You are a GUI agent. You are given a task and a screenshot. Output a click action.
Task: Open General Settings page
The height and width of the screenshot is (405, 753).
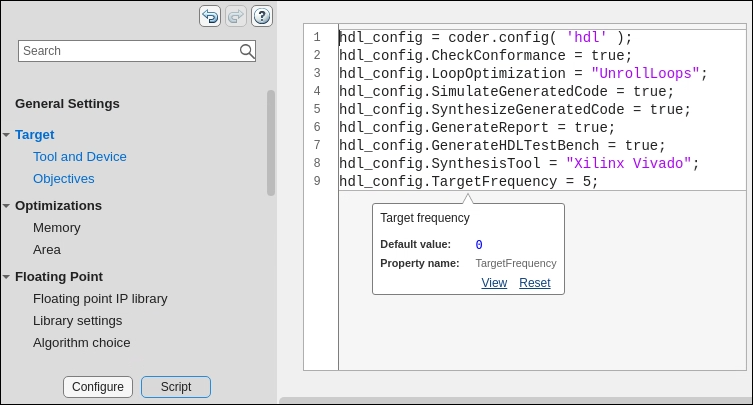click(x=67, y=103)
